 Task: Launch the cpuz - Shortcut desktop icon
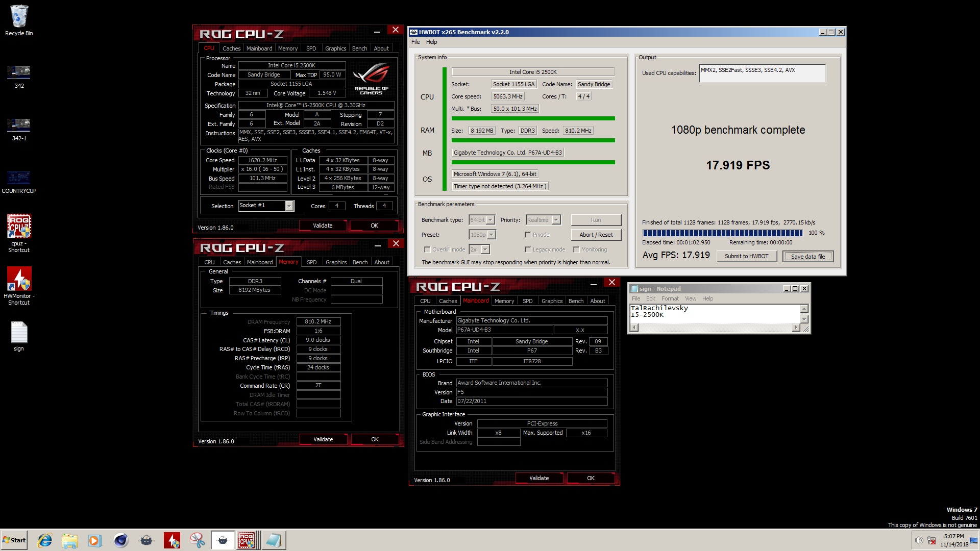pos(19,233)
